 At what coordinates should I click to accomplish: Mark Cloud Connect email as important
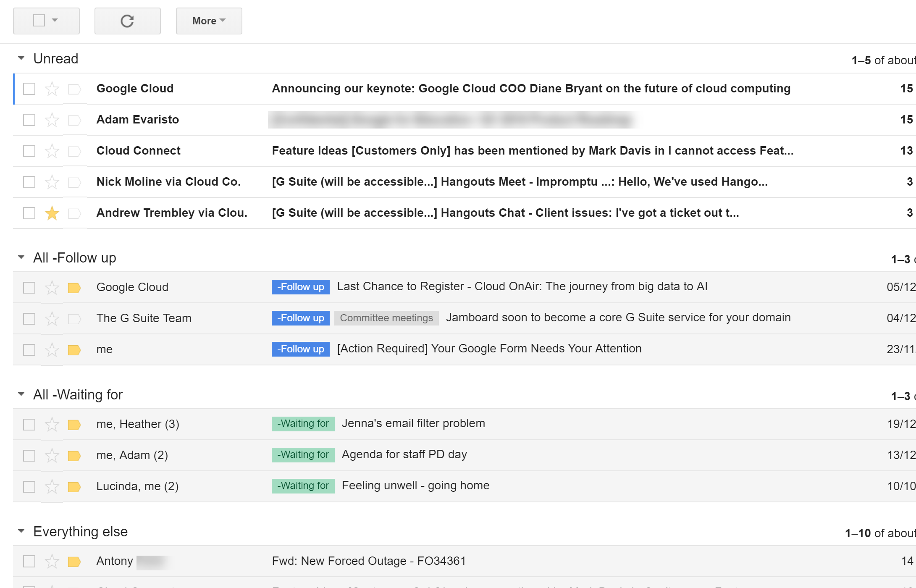(74, 151)
